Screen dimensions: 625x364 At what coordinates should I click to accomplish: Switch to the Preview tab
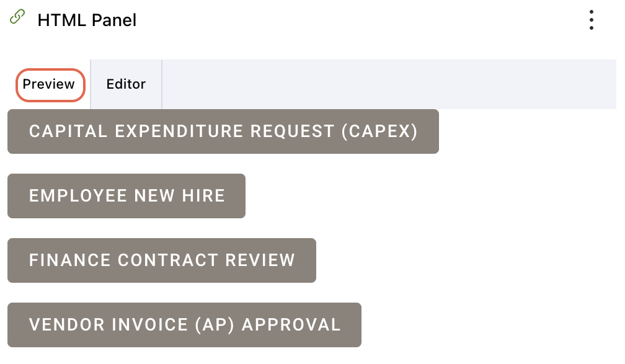tap(49, 84)
